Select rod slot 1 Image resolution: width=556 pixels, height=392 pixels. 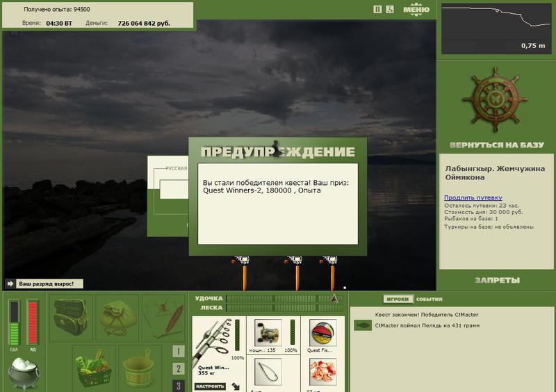point(179,352)
